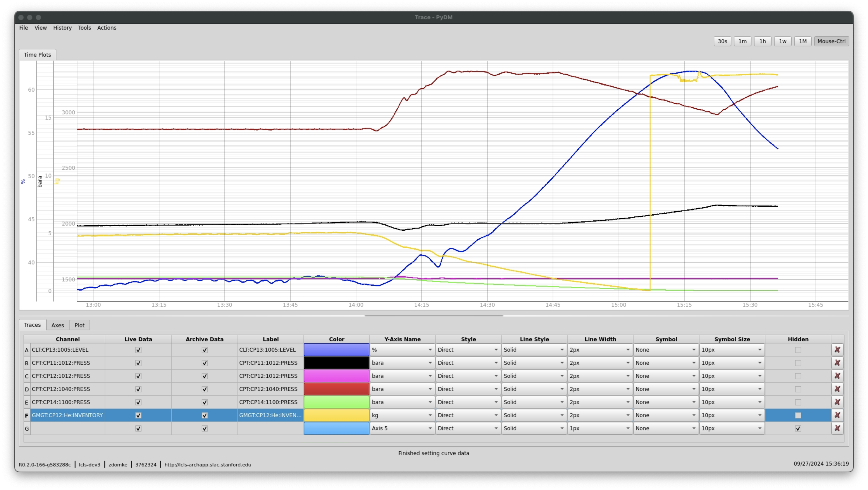
Task: Click the % y-axis label
Action: pos(23,182)
